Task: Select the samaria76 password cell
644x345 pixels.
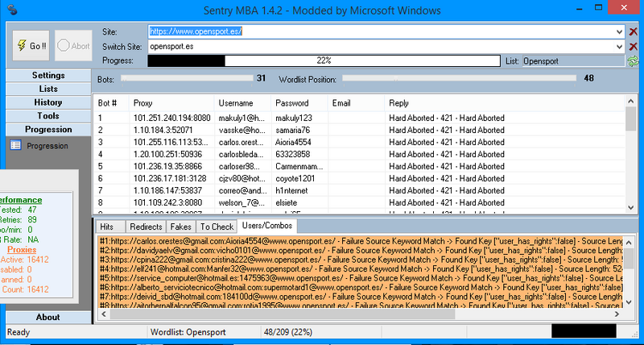Action: click(293, 131)
